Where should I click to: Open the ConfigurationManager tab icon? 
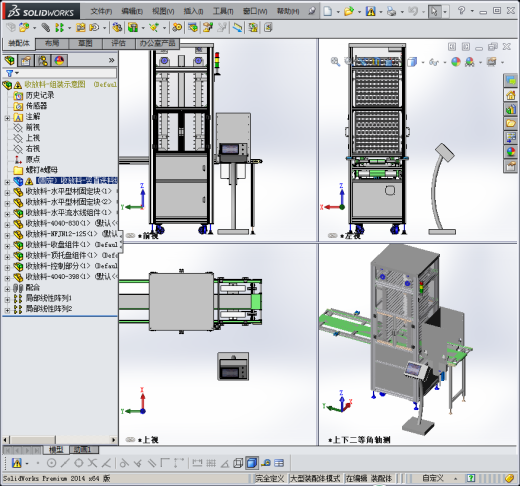(x=43, y=61)
